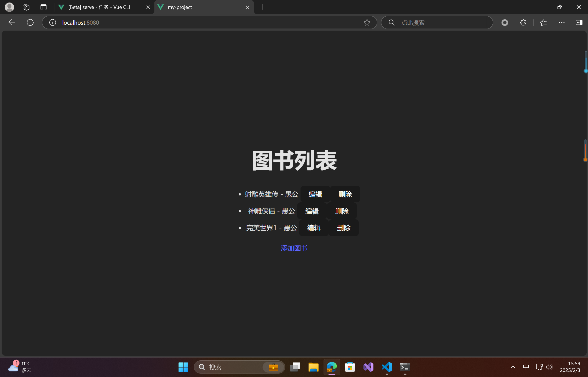The width and height of the screenshot is (588, 377).
Task: Mute system volume in the tray
Action: click(x=549, y=367)
